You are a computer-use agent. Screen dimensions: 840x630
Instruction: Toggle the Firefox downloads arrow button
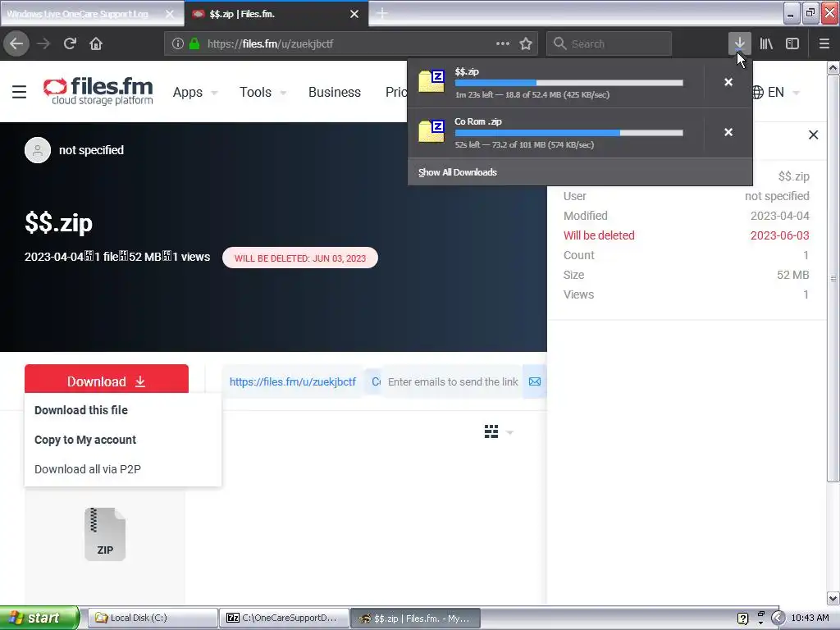click(739, 43)
